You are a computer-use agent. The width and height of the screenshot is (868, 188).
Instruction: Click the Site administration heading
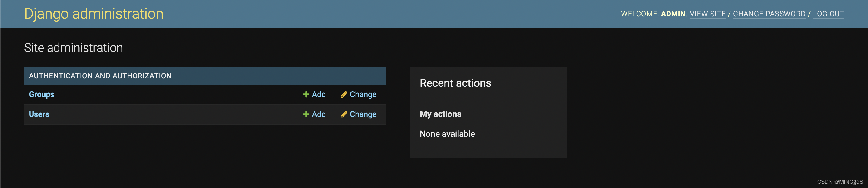74,48
